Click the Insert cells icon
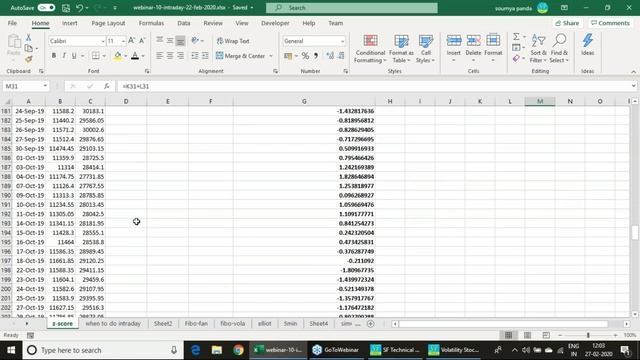 [x=453, y=41]
